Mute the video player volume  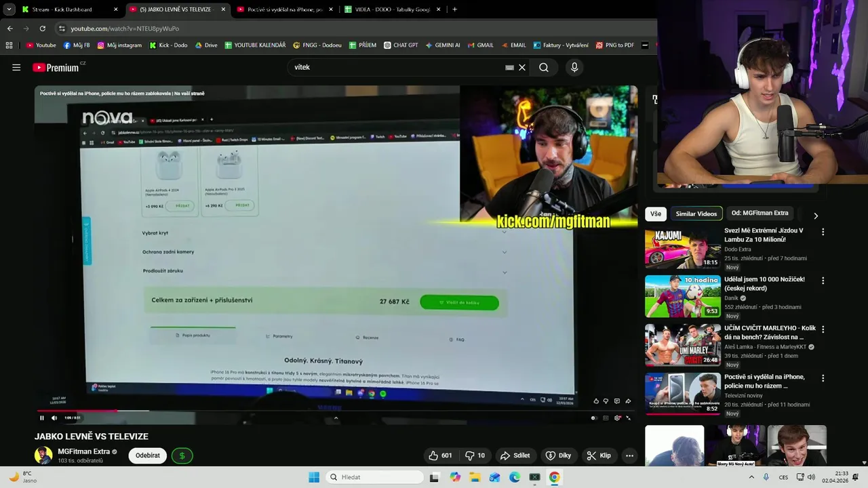coord(54,418)
